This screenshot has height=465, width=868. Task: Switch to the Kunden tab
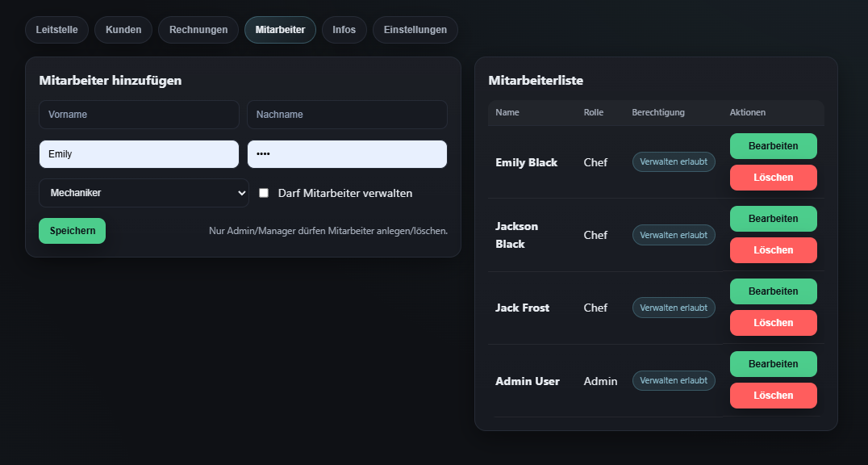123,30
